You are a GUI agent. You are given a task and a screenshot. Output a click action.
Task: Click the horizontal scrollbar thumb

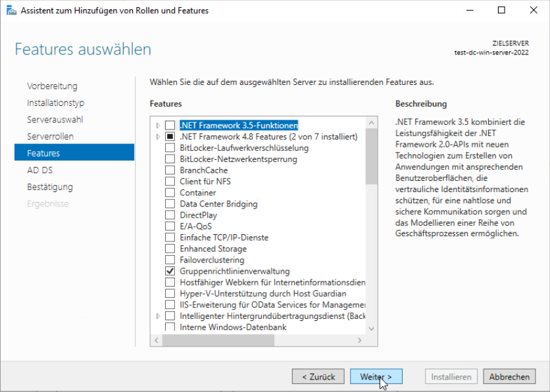[x=218, y=340]
